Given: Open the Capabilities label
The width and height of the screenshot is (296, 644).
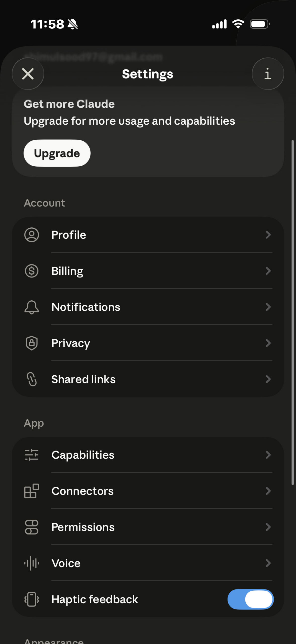Looking at the screenshot, I should (83, 455).
